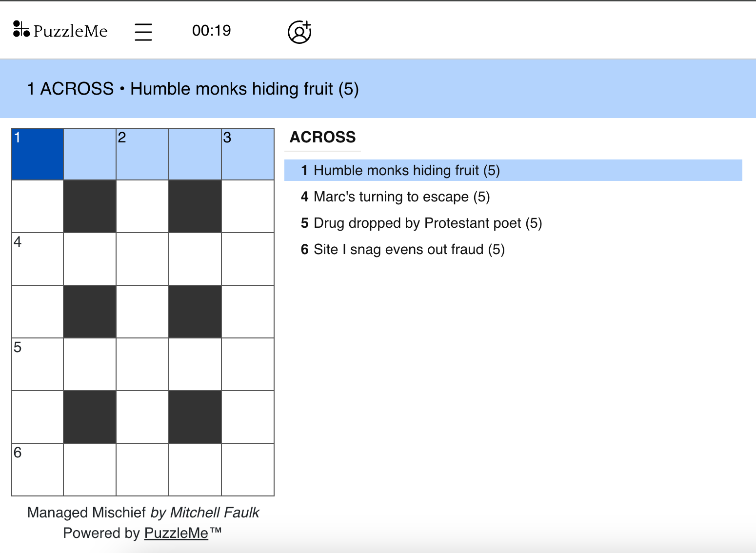Click the puzzle timer showing 00:19
Viewport: 756px width, 553px height.
click(x=211, y=31)
